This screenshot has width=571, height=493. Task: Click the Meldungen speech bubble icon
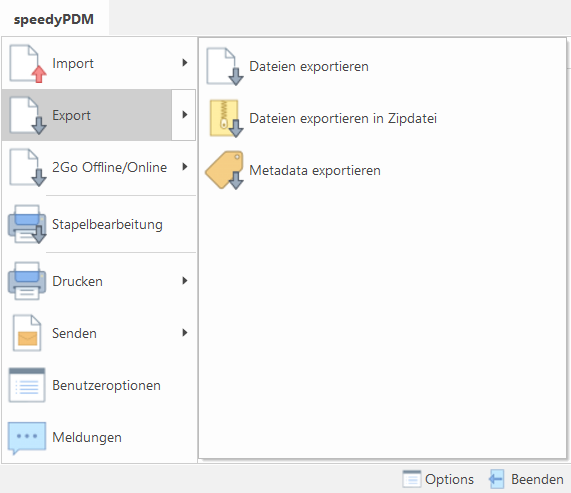click(x=27, y=438)
